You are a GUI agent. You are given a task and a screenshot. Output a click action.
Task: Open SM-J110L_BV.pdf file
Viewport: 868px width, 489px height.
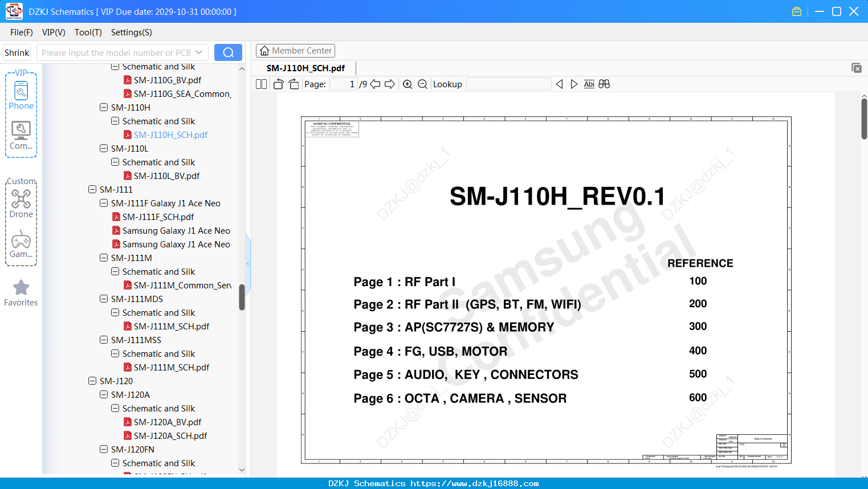[166, 176]
